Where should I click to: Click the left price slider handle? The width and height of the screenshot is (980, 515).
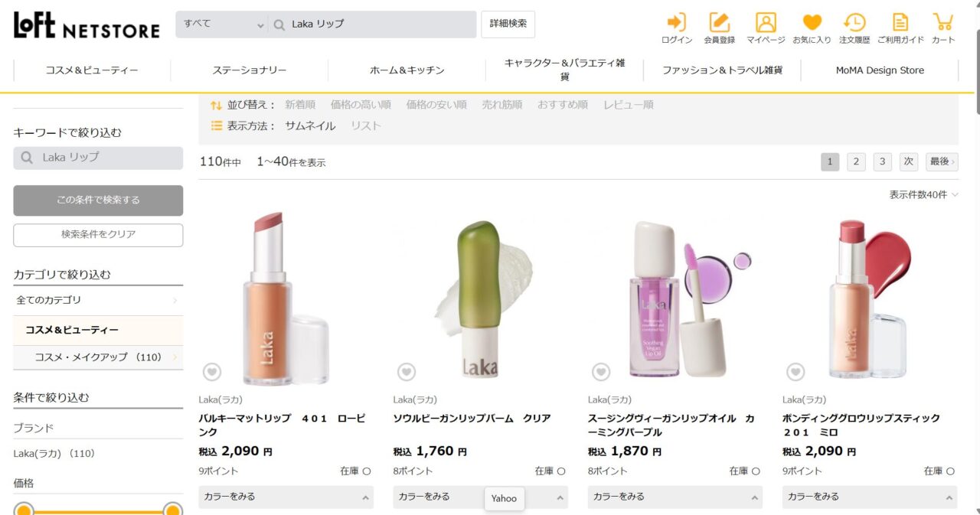click(x=24, y=510)
